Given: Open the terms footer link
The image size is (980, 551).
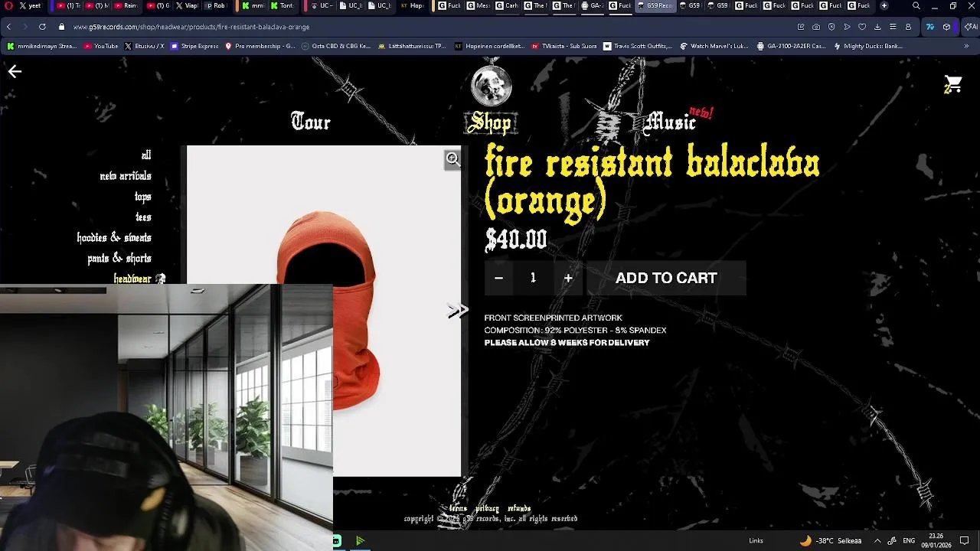Looking at the screenshot, I should pos(458,508).
